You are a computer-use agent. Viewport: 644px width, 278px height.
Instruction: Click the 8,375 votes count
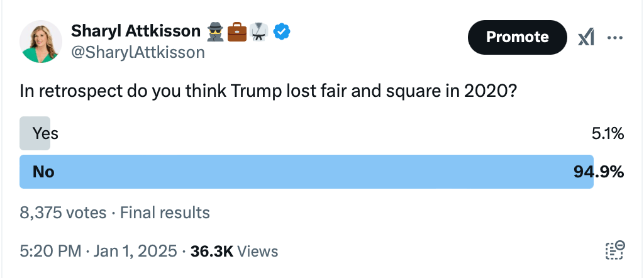coord(63,213)
